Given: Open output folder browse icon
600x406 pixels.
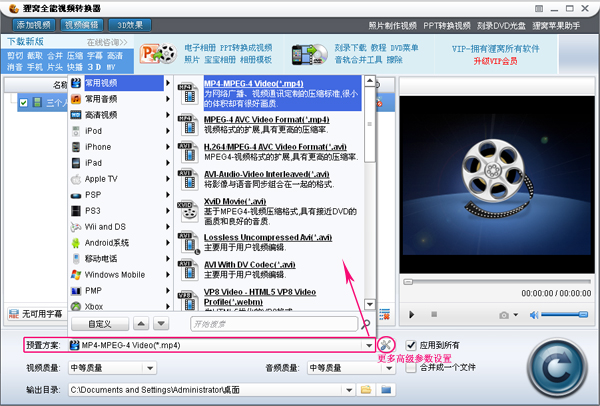Looking at the screenshot, I should pos(366,390).
